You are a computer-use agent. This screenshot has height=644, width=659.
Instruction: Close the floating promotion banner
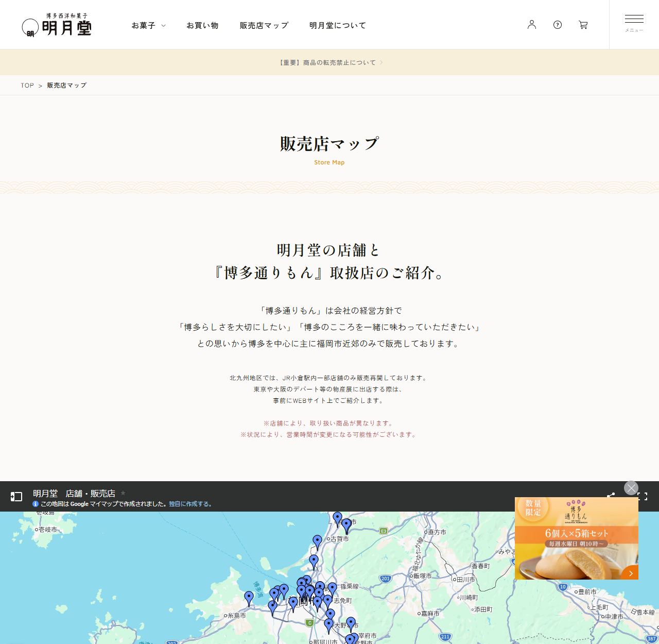[x=631, y=488]
